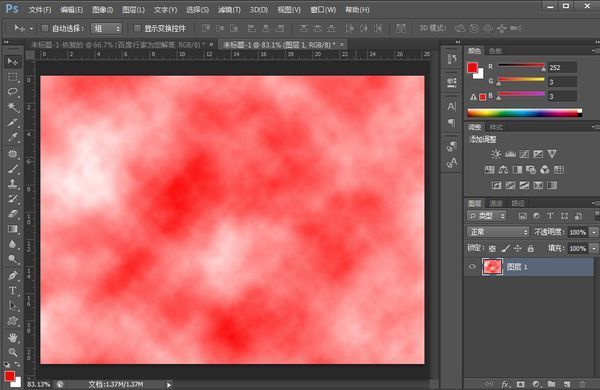Select the layer 1 thumbnail
The height and width of the screenshot is (390, 600).
pyautogui.click(x=492, y=267)
